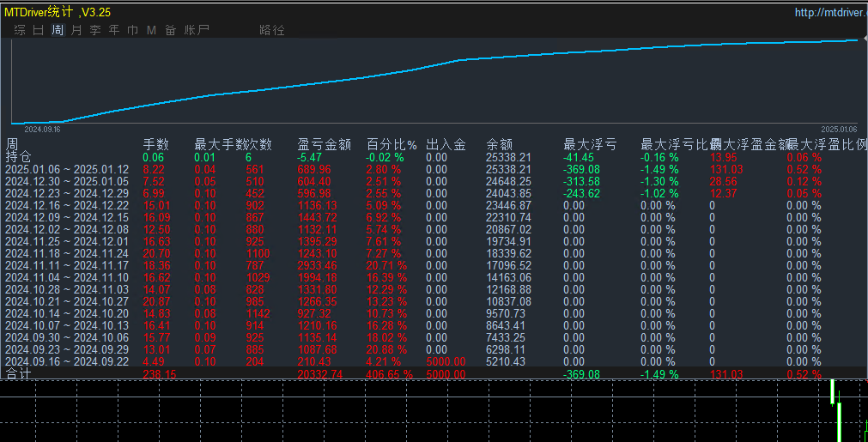The image size is (868, 442).
Task: Open the 年 yearly statistics tab
Action: point(114,30)
